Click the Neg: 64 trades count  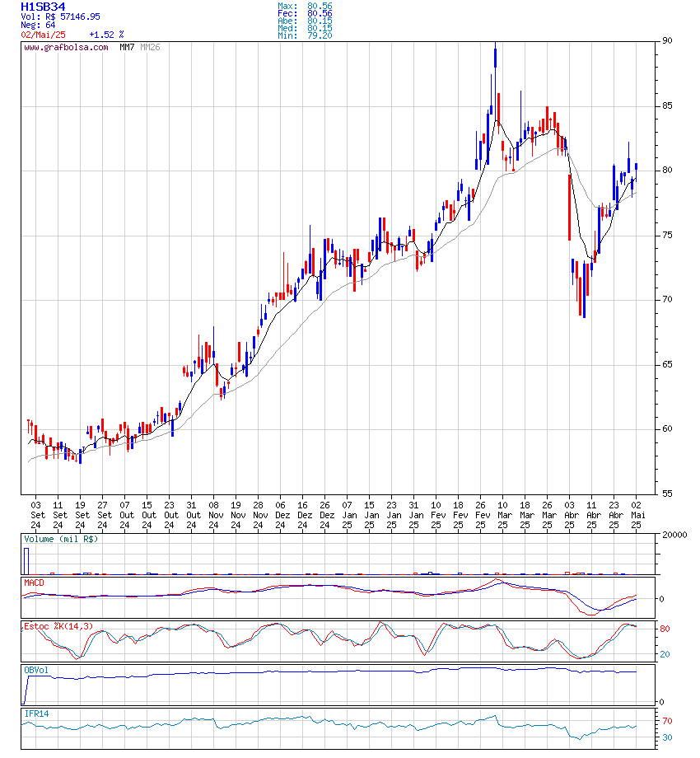[38, 26]
